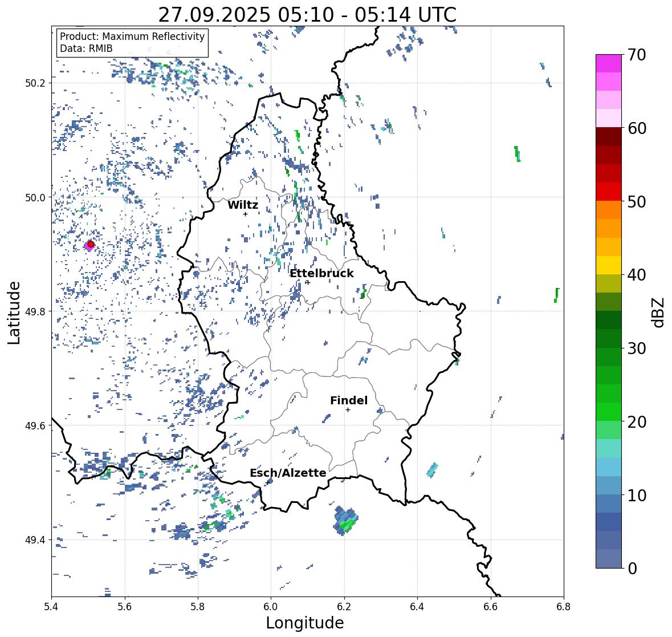The image size is (672, 637).
Task: Click the 49.8 latitude tick label
Action: [x=35, y=311]
